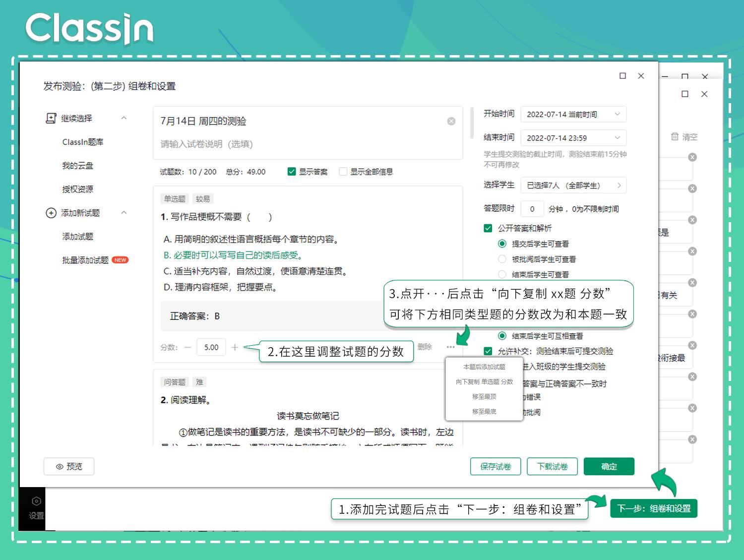Choose 移至最底 from the popup menu
The image size is (744, 560).
(x=484, y=412)
